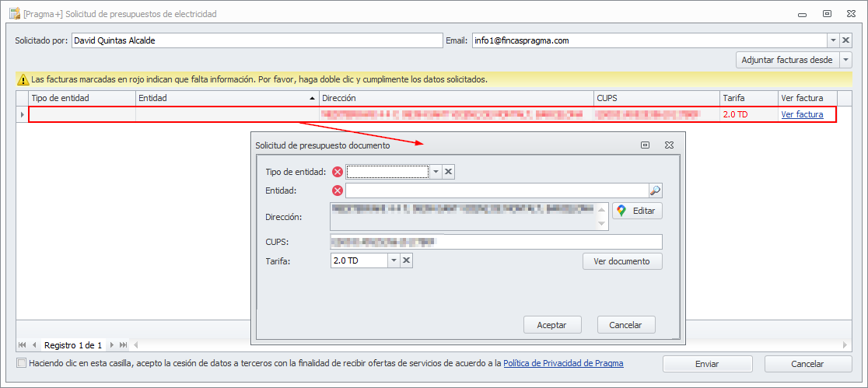Go to next record in navigator

coord(111,344)
